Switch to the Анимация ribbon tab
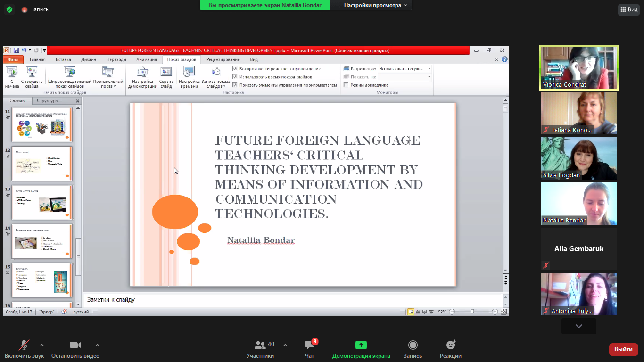 point(147,60)
